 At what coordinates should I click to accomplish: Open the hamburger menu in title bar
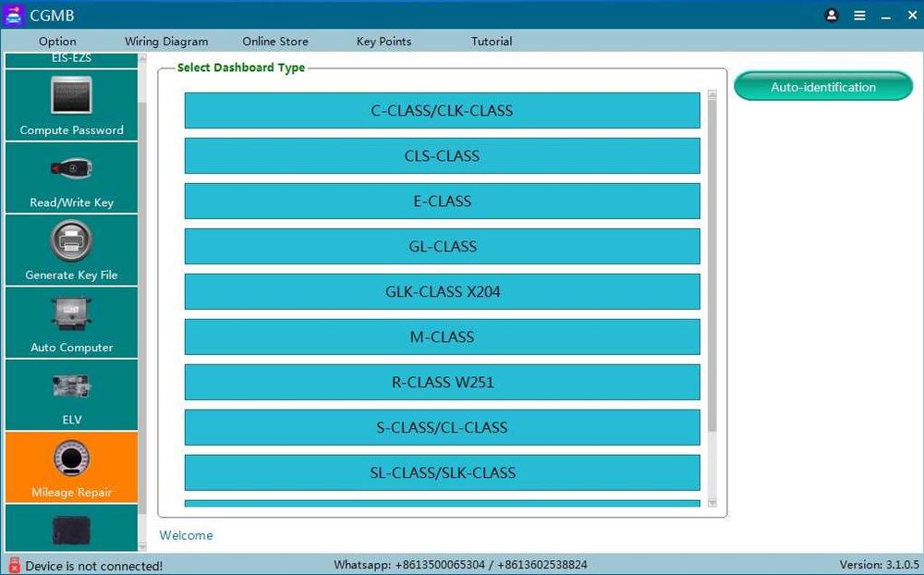[x=859, y=16]
